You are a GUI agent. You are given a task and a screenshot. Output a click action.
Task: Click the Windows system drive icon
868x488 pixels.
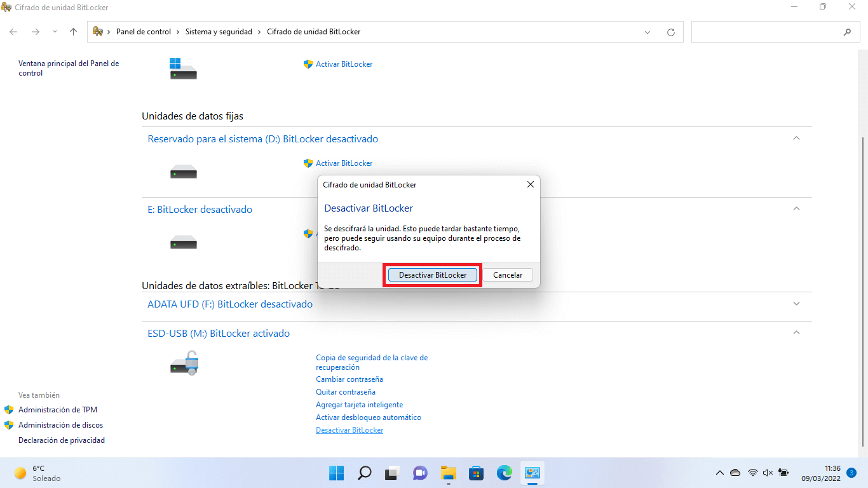pyautogui.click(x=183, y=68)
